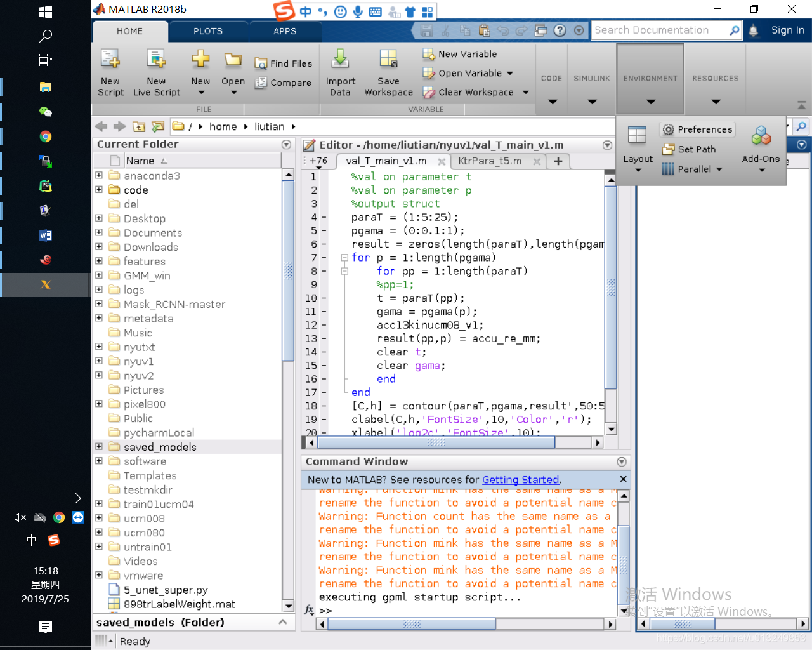Switch to the PLOTS tab
The width and height of the screenshot is (812, 650).
[x=208, y=31]
